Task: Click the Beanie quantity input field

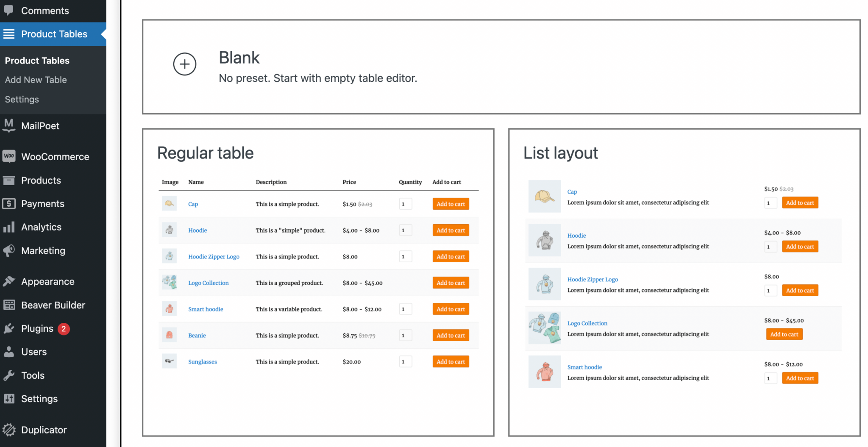Action: click(x=405, y=335)
